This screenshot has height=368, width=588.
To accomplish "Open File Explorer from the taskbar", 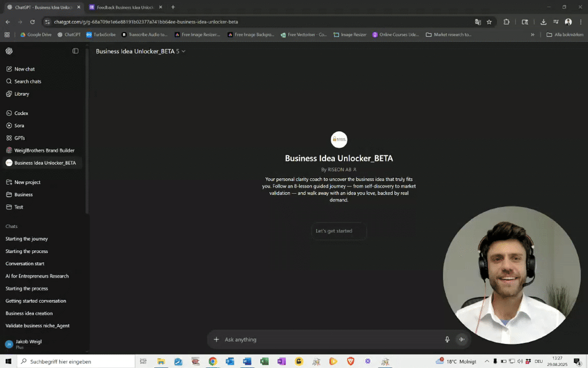I will 161,361.
